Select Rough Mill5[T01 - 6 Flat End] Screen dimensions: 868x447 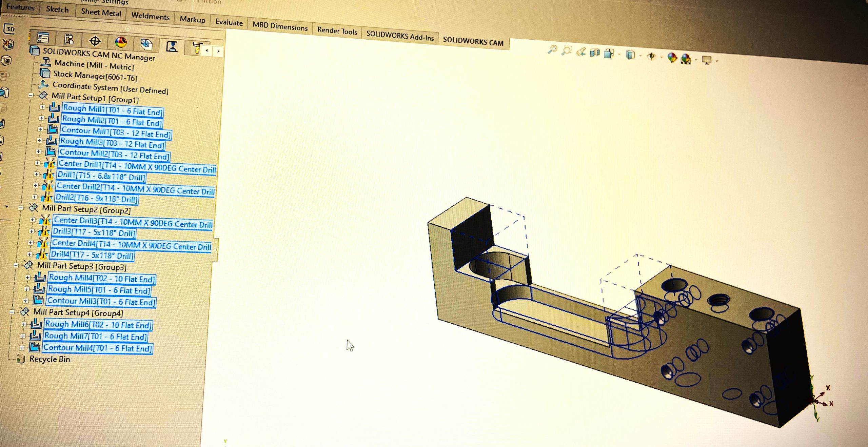click(x=99, y=290)
